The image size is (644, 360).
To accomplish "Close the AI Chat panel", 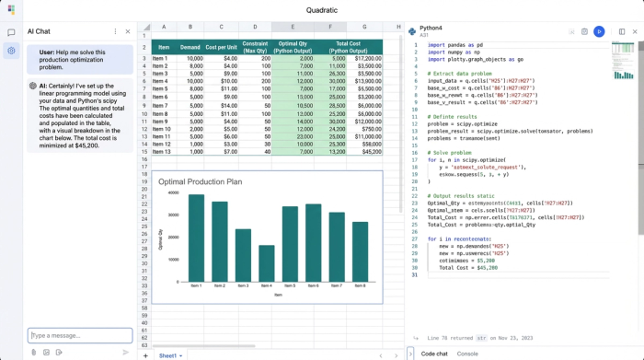I will click(x=128, y=31).
